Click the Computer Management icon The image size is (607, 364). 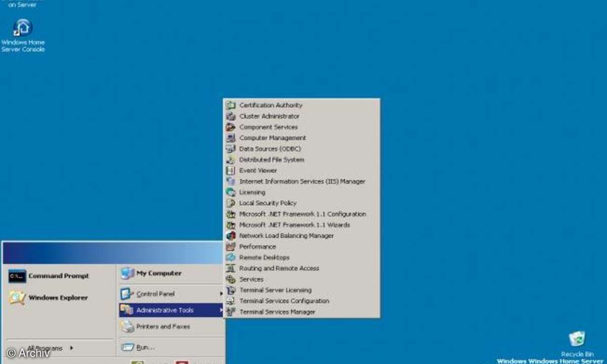click(231, 138)
